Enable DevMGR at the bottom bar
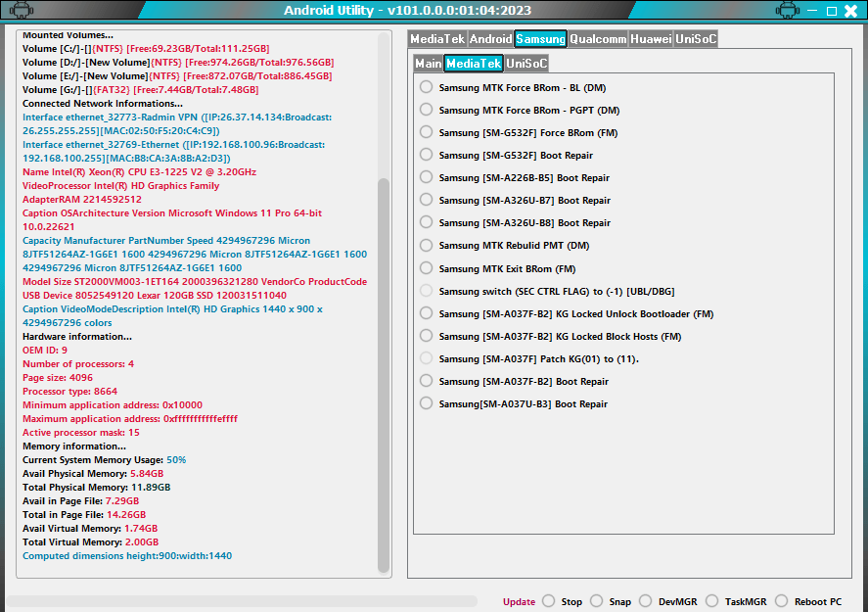The width and height of the screenshot is (868, 612). point(647,601)
